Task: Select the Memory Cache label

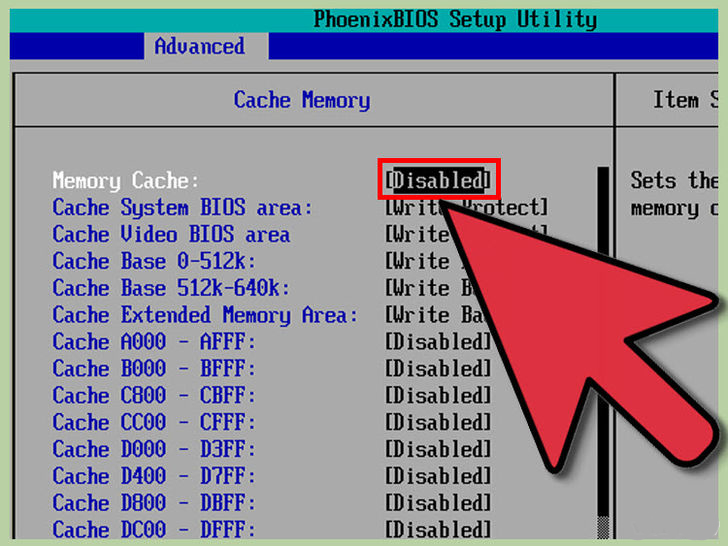Action: click(x=125, y=181)
